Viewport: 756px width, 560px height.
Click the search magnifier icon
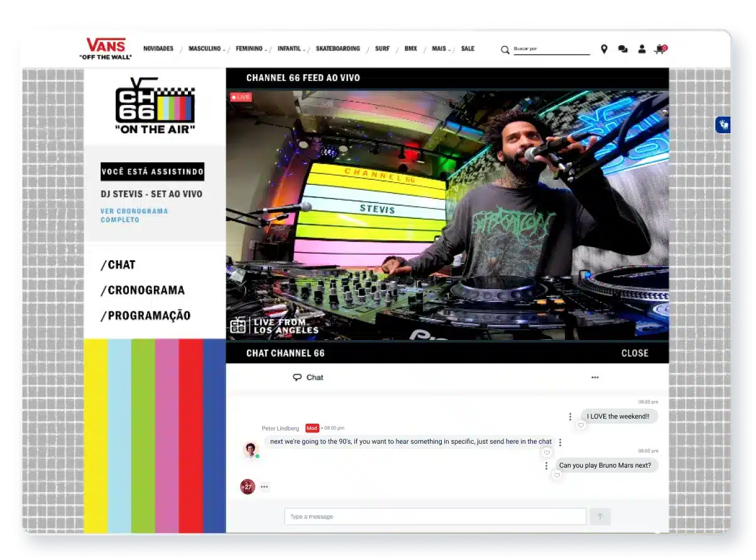pos(505,50)
